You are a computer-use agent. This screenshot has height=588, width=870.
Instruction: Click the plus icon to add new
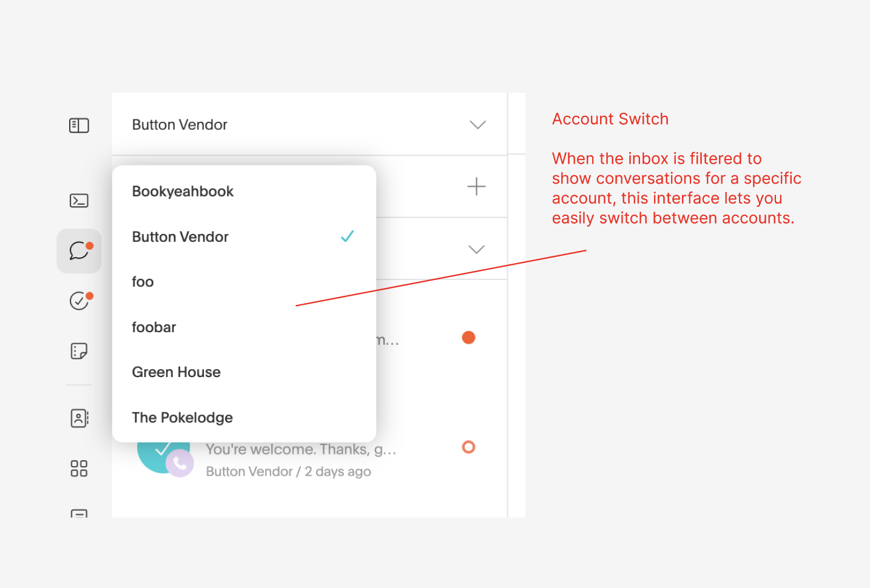click(476, 186)
